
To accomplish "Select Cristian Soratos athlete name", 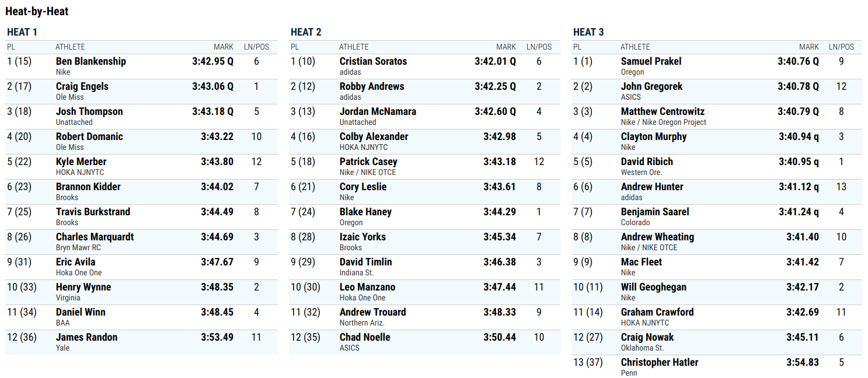I will [373, 61].
